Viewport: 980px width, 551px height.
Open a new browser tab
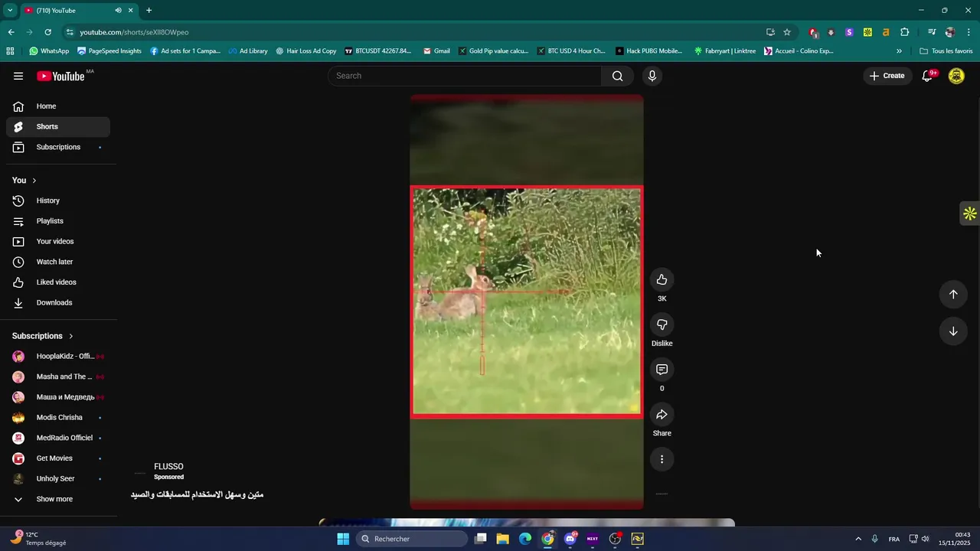149,11
